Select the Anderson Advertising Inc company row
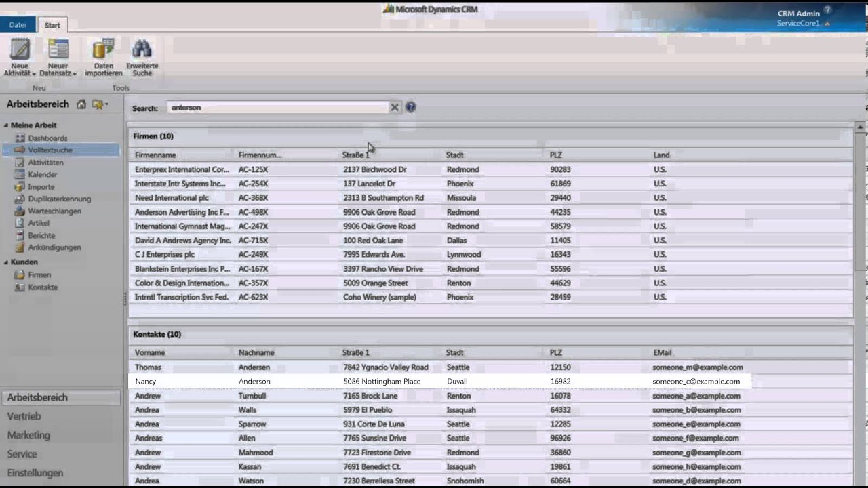The height and width of the screenshot is (488, 868). tap(491, 212)
